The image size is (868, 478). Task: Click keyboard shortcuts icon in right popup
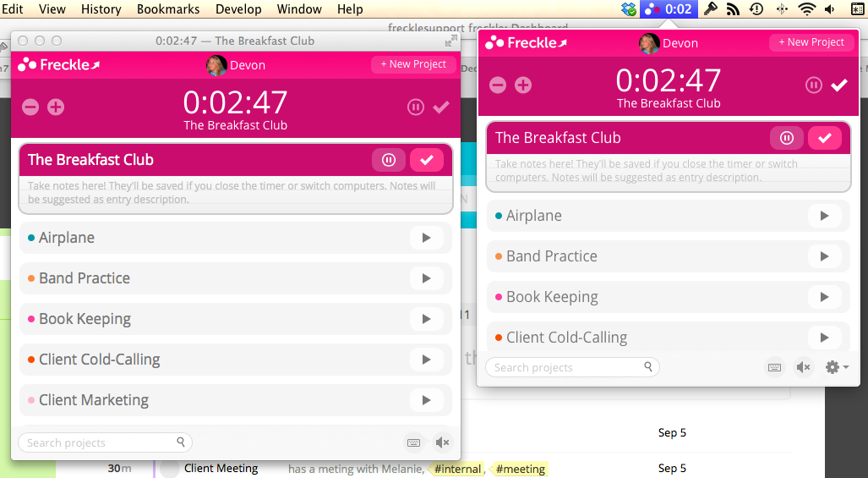[x=774, y=367]
